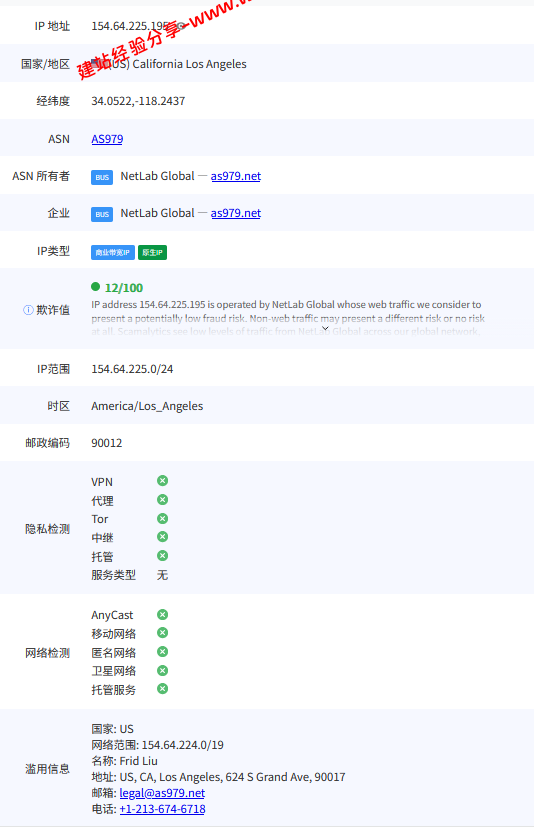Open as979.net link in ASN 所有者 row
Viewport: 534px width, 827px height.
(235, 176)
